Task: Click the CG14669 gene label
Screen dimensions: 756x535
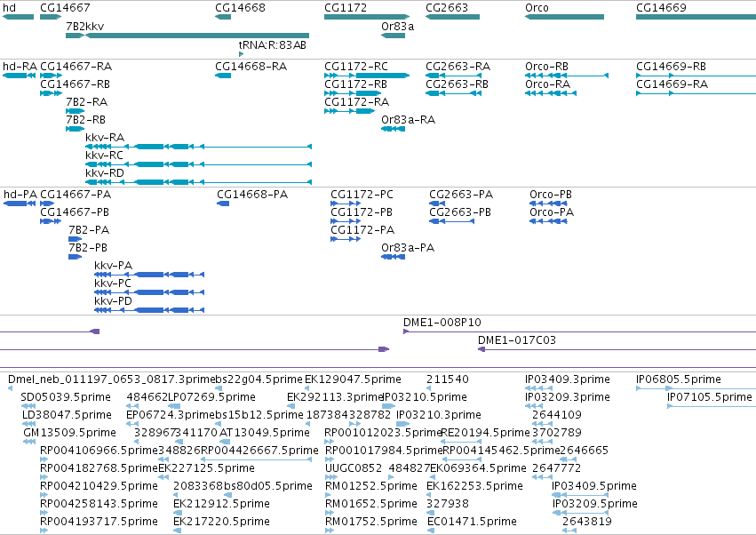Action: tap(661, 8)
